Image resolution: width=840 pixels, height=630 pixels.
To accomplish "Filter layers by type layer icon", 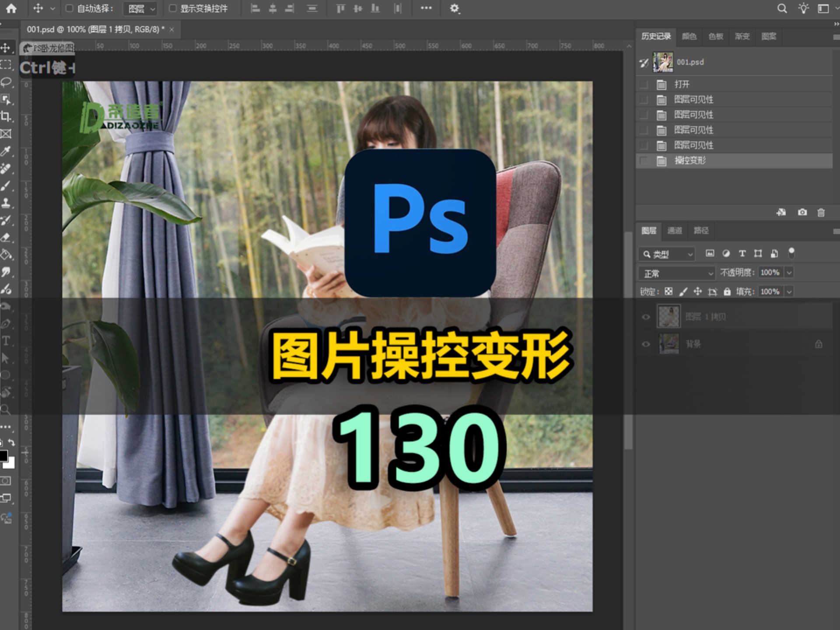I will pos(742,253).
